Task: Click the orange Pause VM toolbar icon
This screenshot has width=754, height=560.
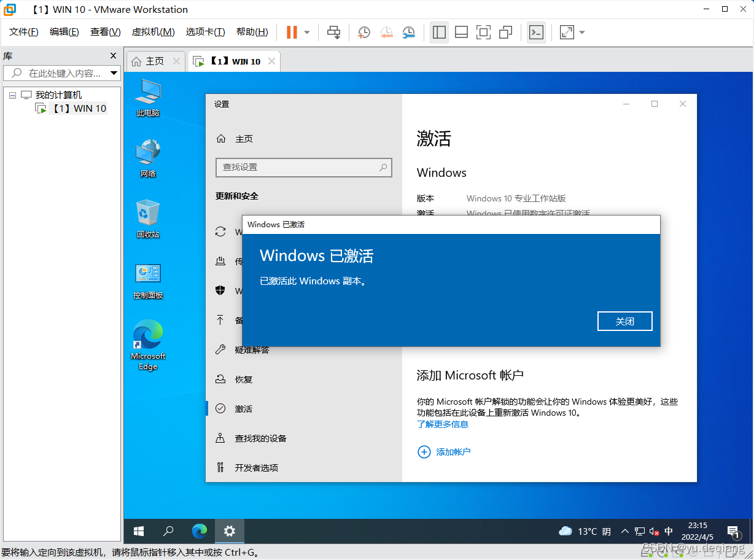Action: 292,32
